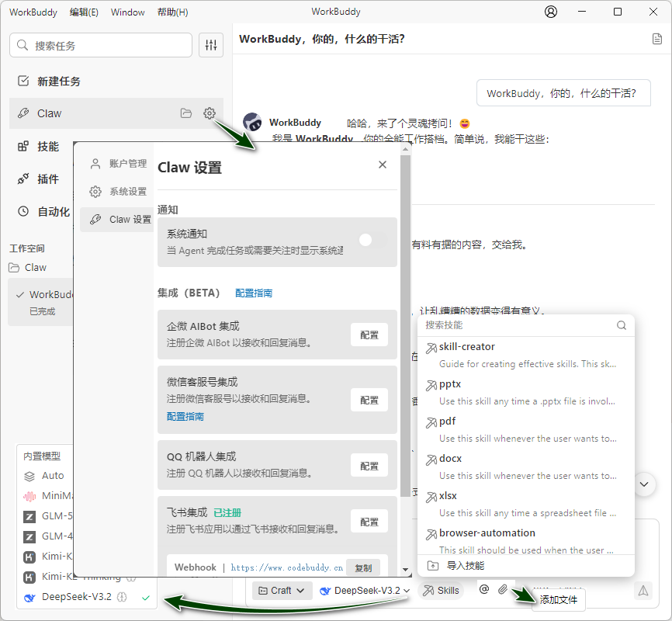Select 账户管理 tab in settings
This screenshot has width=672, height=621.
pyautogui.click(x=118, y=163)
